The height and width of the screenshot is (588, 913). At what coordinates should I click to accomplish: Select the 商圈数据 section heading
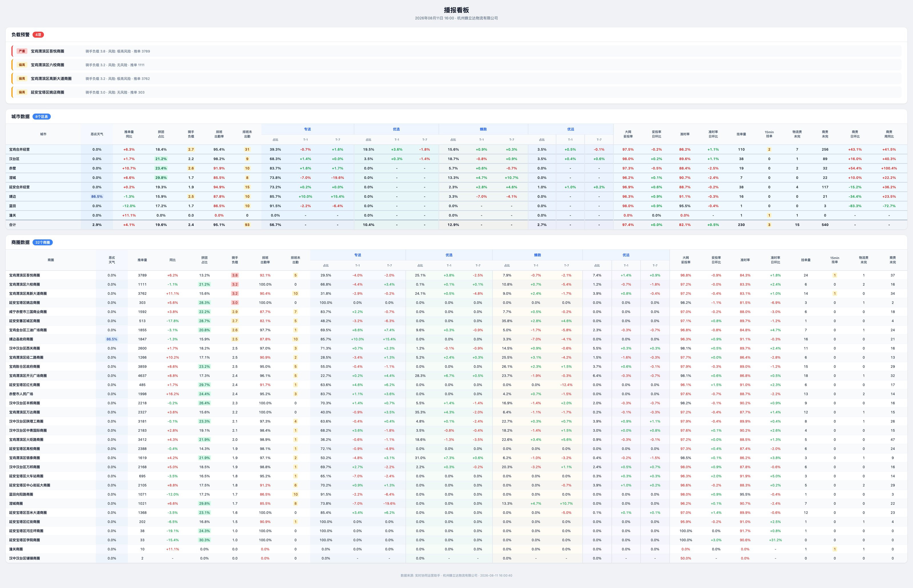click(20, 243)
